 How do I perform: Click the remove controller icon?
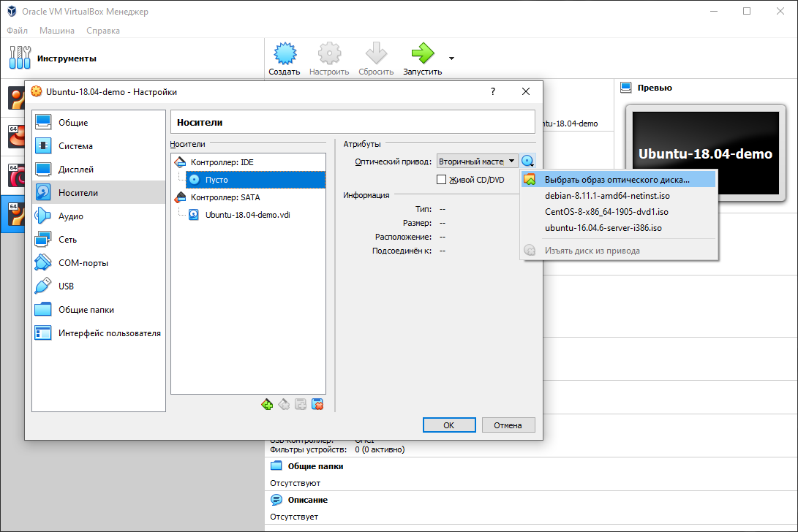[x=284, y=404]
